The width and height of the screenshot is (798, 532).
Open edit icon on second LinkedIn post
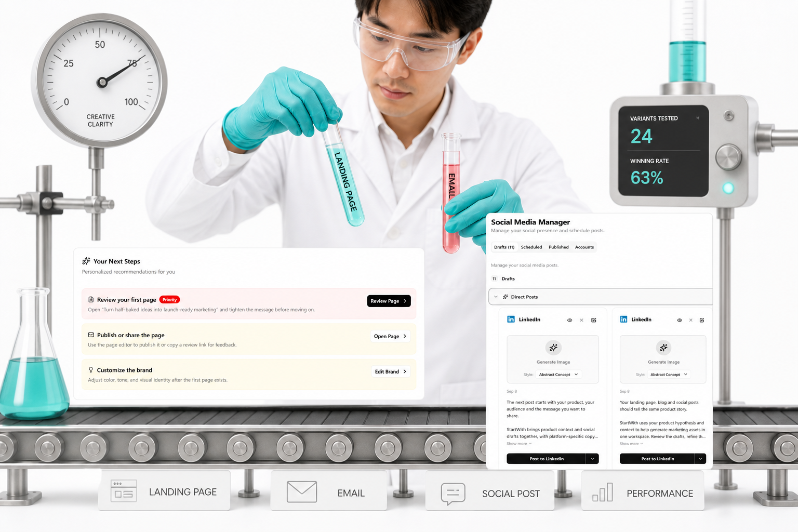point(702,320)
